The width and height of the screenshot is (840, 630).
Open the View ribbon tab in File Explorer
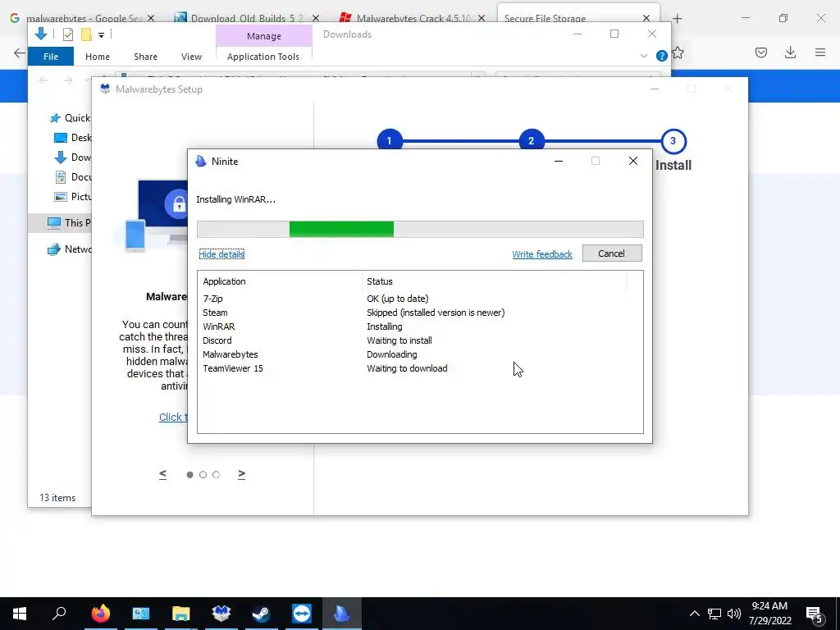[x=191, y=57]
